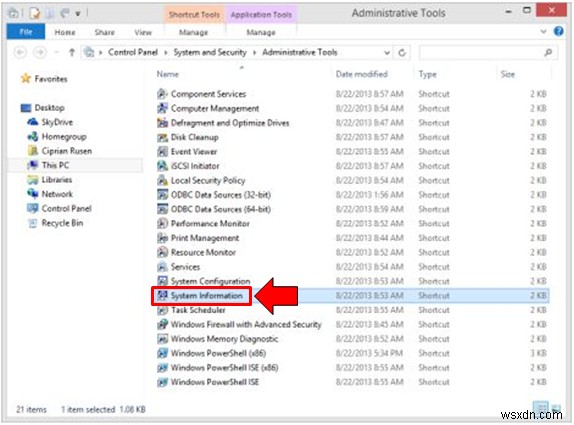Select the Task Scheduler icon

[162, 310]
